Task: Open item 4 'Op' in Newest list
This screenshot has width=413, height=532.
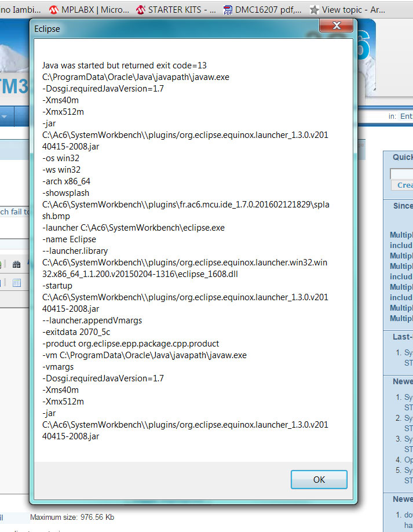Action: (x=408, y=460)
